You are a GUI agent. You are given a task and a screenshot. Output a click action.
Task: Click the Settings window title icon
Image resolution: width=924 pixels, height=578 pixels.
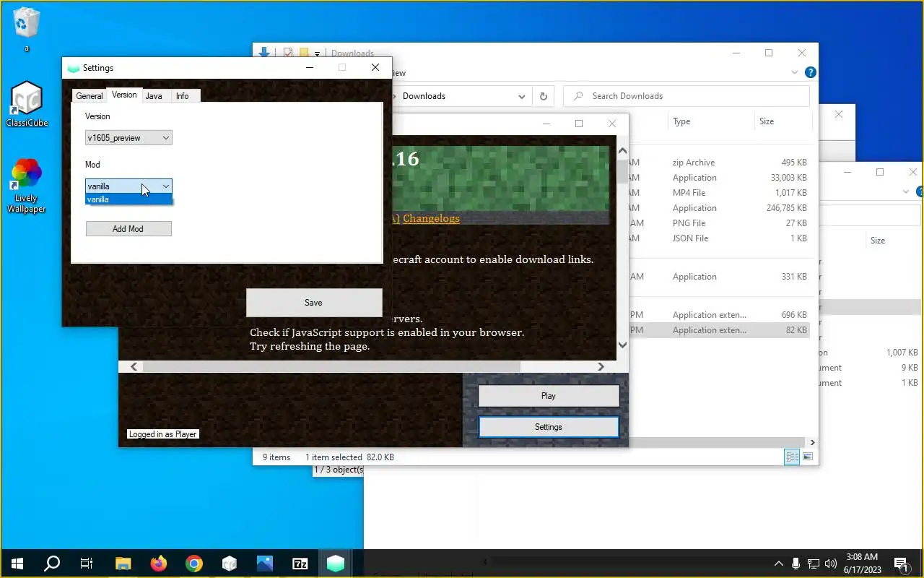(x=73, y=68)
